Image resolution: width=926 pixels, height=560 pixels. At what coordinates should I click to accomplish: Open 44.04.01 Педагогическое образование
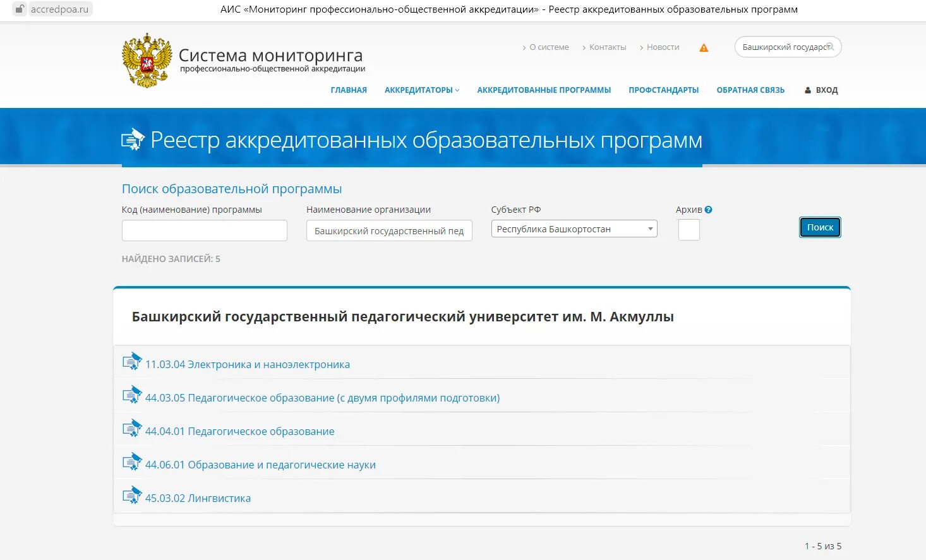pos(240,431)
